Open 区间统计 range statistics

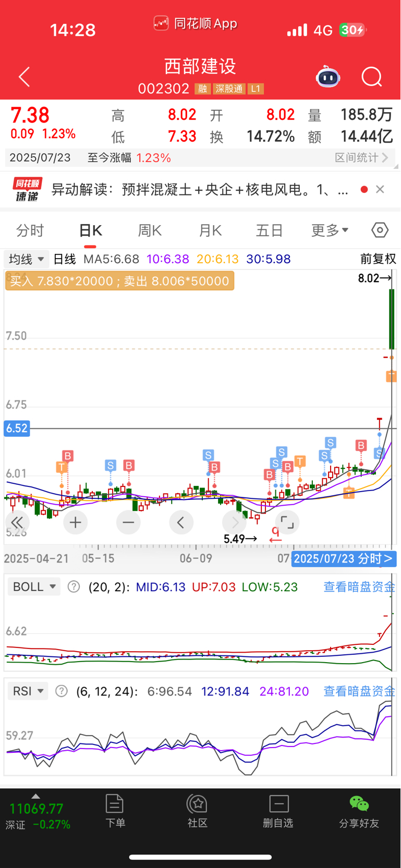pos(361,157)
